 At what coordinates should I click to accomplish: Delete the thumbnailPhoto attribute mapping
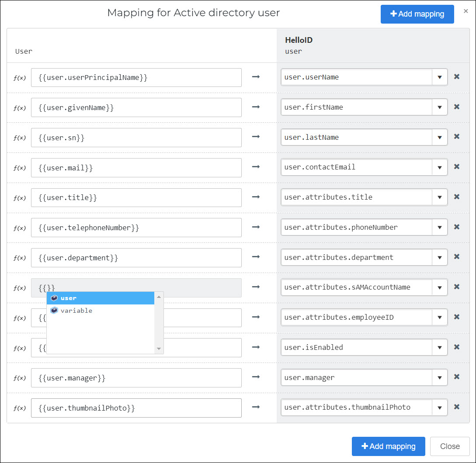tap(457, 407)
